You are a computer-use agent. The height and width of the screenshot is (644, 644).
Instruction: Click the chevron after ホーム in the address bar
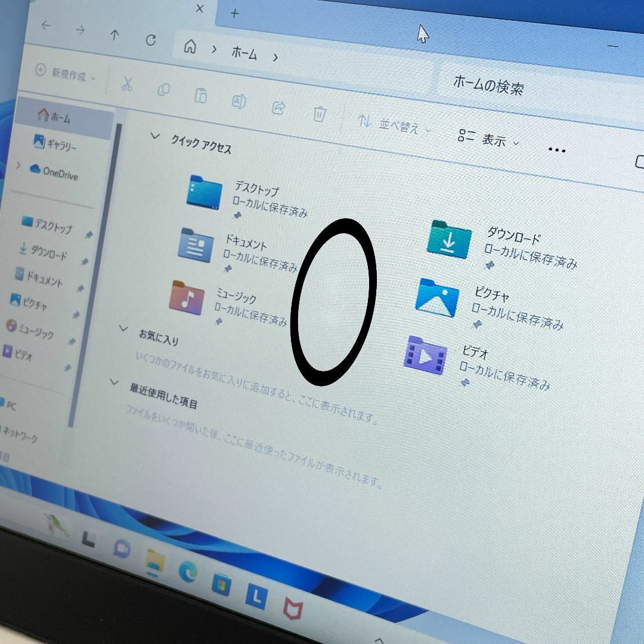point(275,57)
